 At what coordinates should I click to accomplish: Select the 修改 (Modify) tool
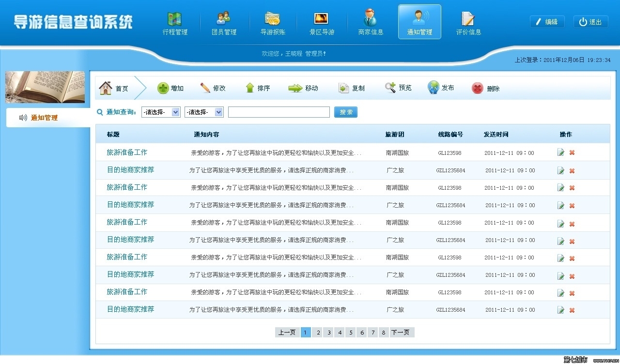click(x=216, y=88)
